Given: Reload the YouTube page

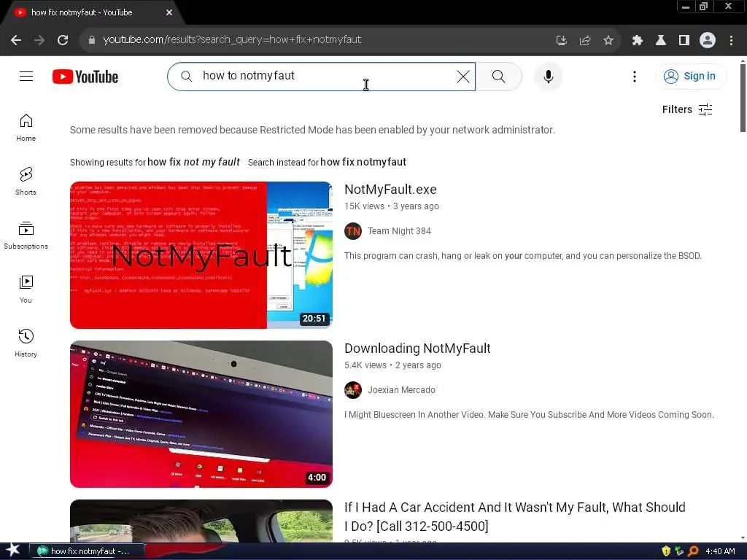Looking at the screenshot, I should click(x=63, y=40).
